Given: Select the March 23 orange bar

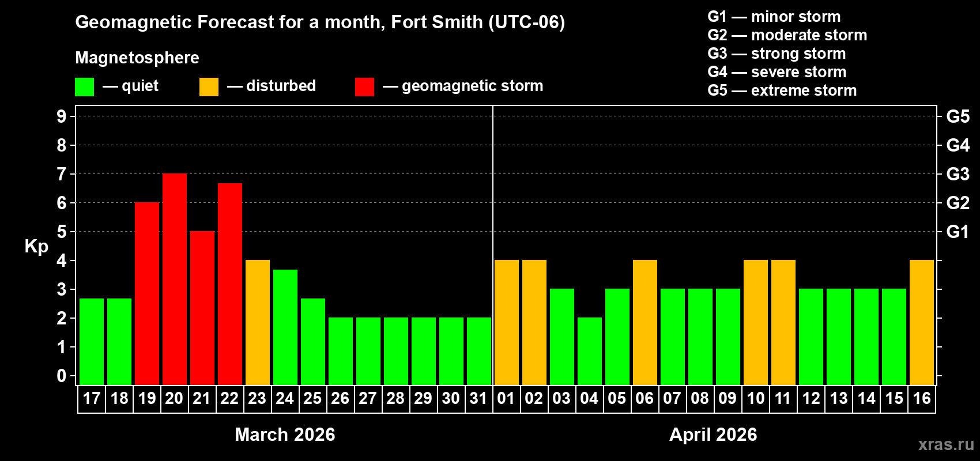Looking at the screenshot, I should pos(258,323).
